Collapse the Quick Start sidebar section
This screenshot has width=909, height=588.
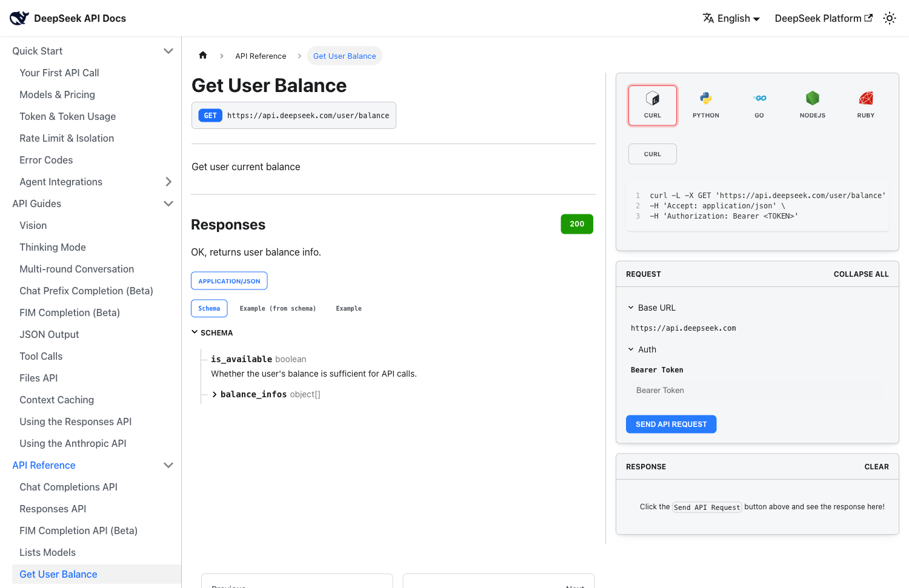coord(168,51)
